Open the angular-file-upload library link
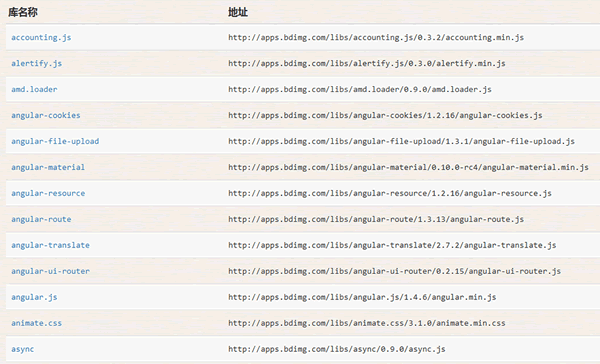The height and width of the screenshot is (364, 600). (x=55, y=141)
